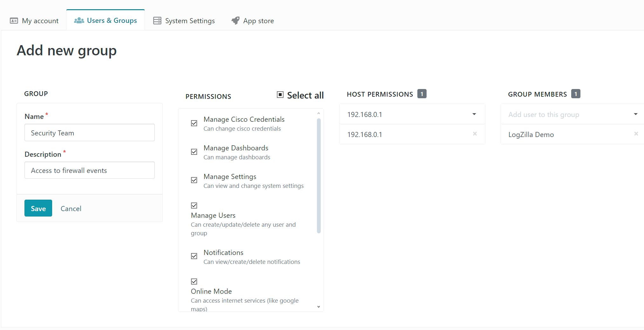Uncheck the Online Mode permission
Screen dimensions: 644x330
[x=194, y=281]
